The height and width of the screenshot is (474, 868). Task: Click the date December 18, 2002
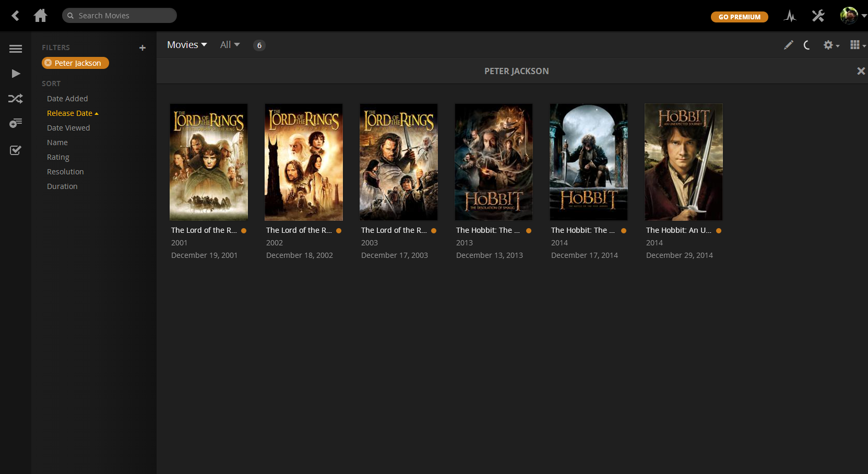(x=300, y=255)
